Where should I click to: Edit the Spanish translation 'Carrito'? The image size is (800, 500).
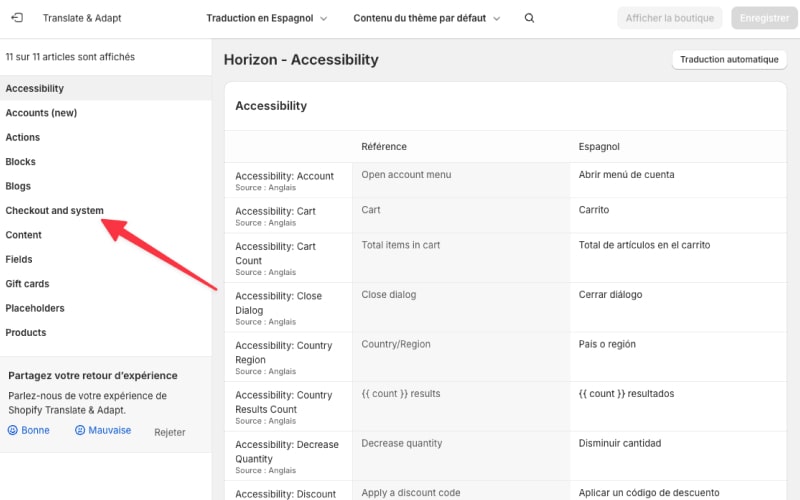676,211
